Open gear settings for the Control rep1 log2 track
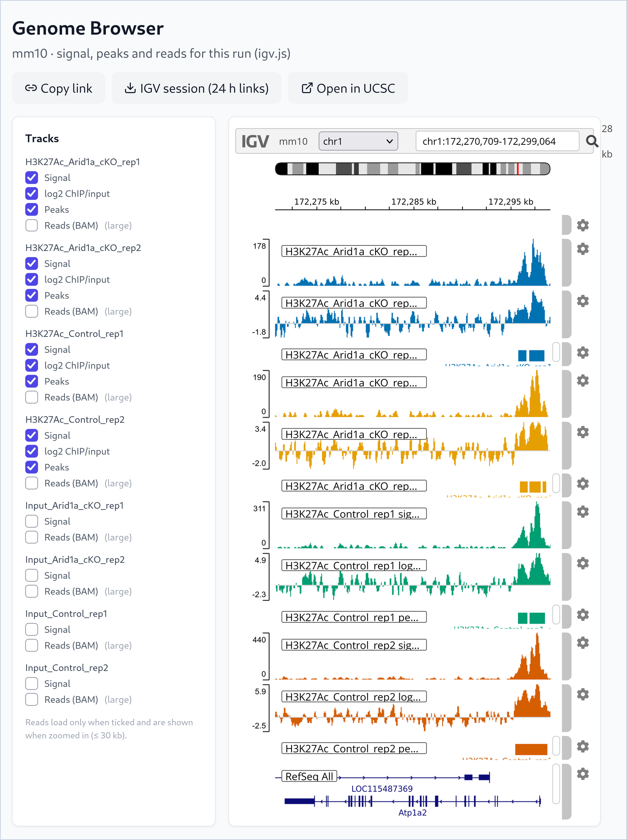Screen dimensions: 627x840 point(583,563)
